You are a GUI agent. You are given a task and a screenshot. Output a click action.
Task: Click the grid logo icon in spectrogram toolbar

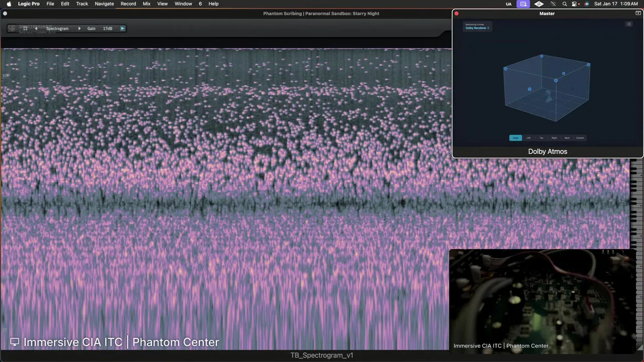(12, 29)
